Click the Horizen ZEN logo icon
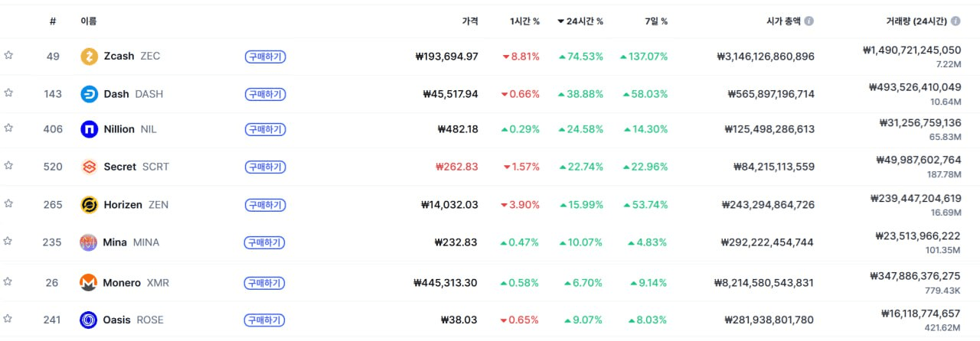This screenshot has height=341, width=980. click(x=90, y=205)
